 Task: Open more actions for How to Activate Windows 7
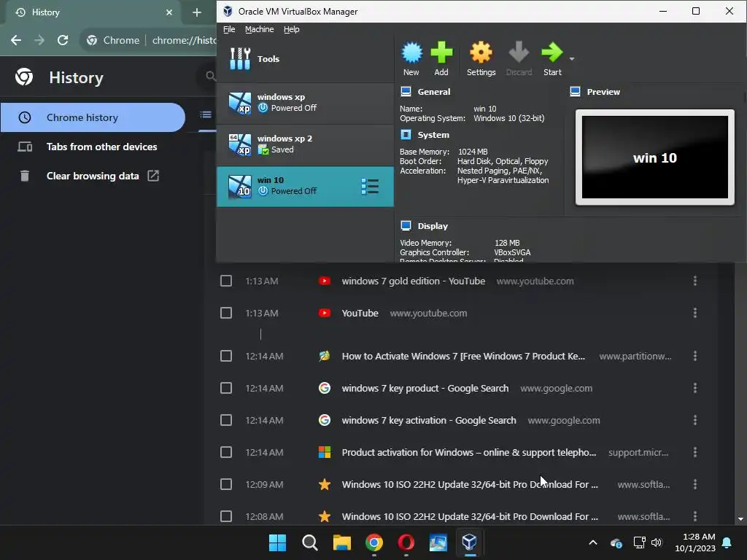pos(695,356)
